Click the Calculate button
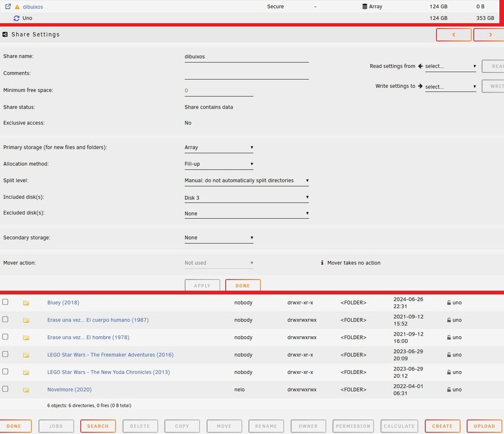The width and height of the screenshot is (504, 434). point(399,426)
